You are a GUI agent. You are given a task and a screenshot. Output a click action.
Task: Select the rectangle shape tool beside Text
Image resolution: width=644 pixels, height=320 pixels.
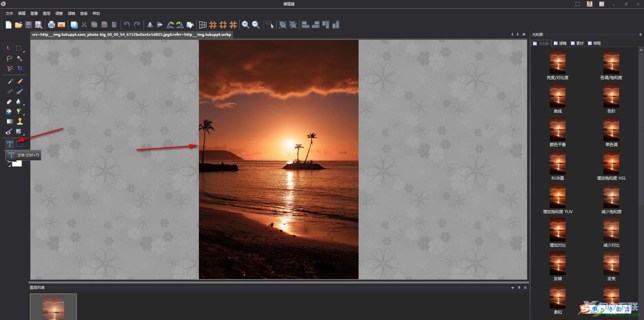click(x=19, y=144)
